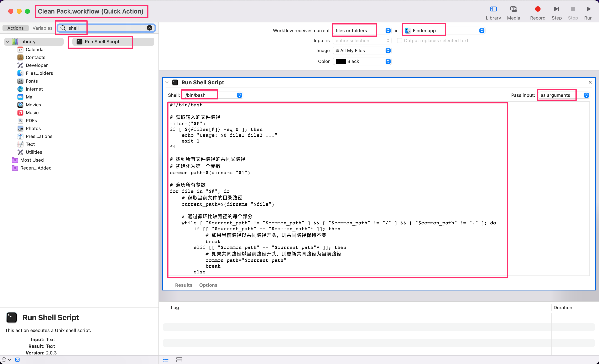Show the log list view
Viewport: 599px width, 364px height.
pyautogui.click(x=166, y=360)
